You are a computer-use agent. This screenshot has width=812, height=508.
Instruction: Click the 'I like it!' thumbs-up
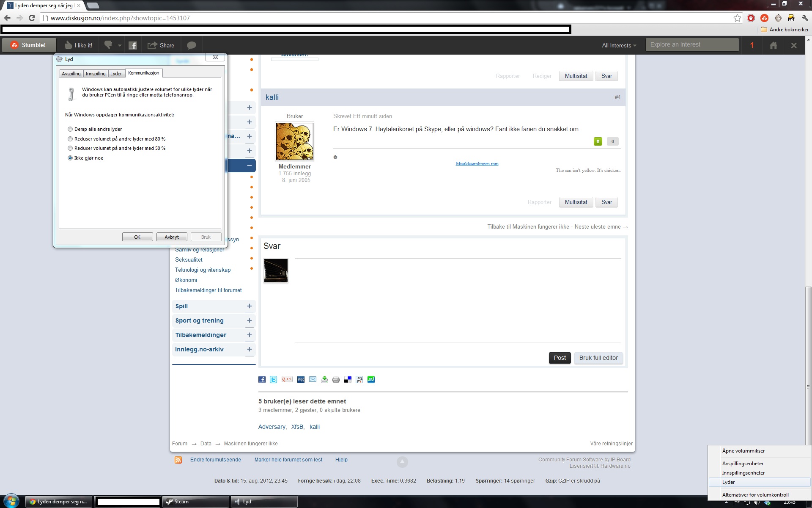[78, 45]
